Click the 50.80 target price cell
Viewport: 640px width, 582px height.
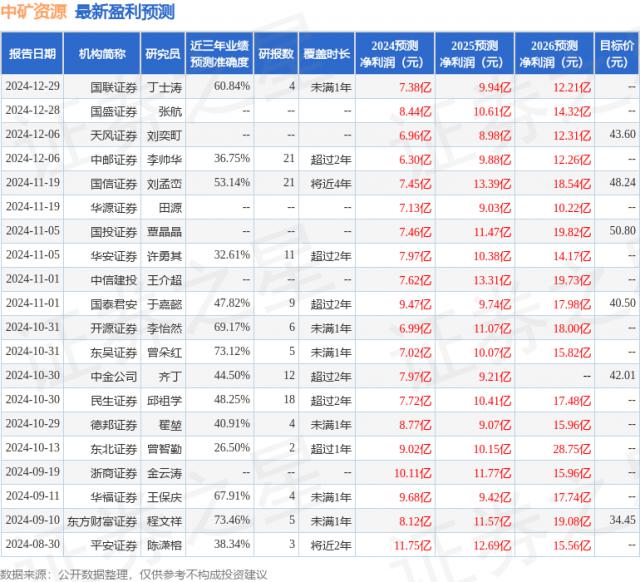click(621, 230)
